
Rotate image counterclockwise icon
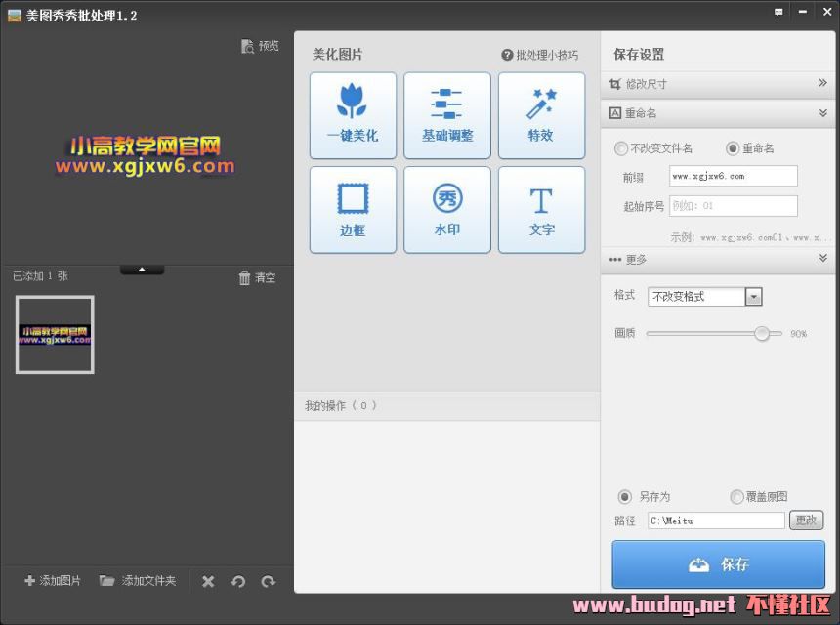(238, 581)
